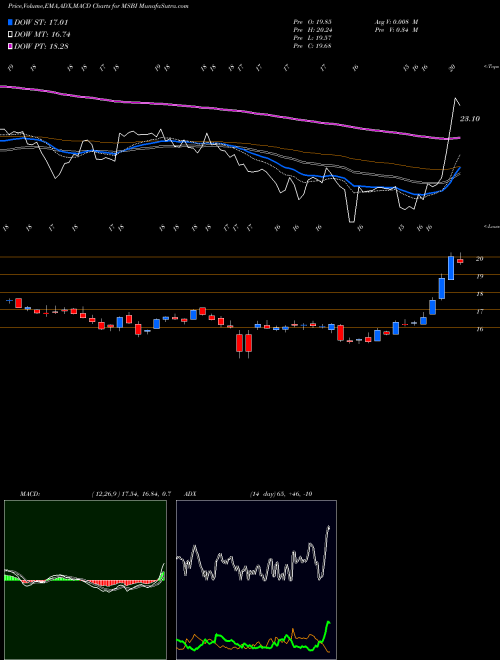The height and width of the screenshot is (660, 500).
Task: Click the white DOW MT legend swatch
Action: tap(11, 35)
